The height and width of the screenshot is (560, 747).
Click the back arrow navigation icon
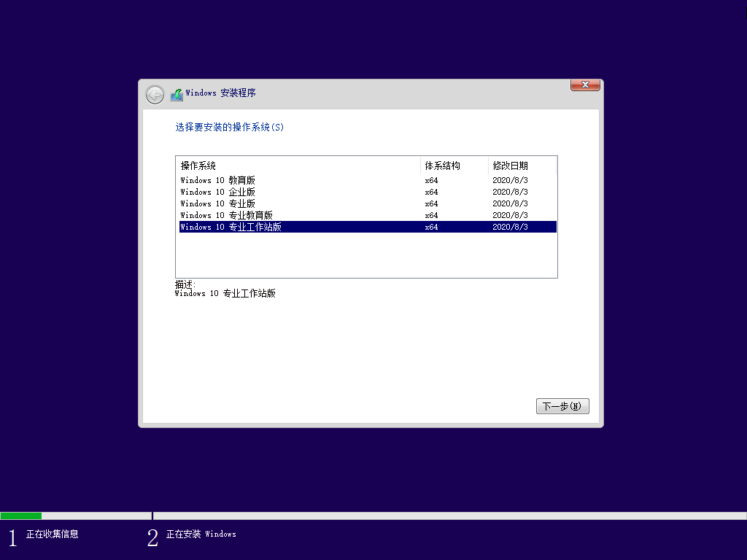(155, 95)
